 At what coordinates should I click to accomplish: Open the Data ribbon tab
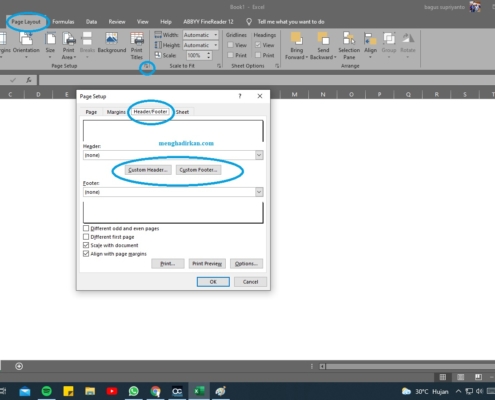pyautogui.click(x=91, y=22)
